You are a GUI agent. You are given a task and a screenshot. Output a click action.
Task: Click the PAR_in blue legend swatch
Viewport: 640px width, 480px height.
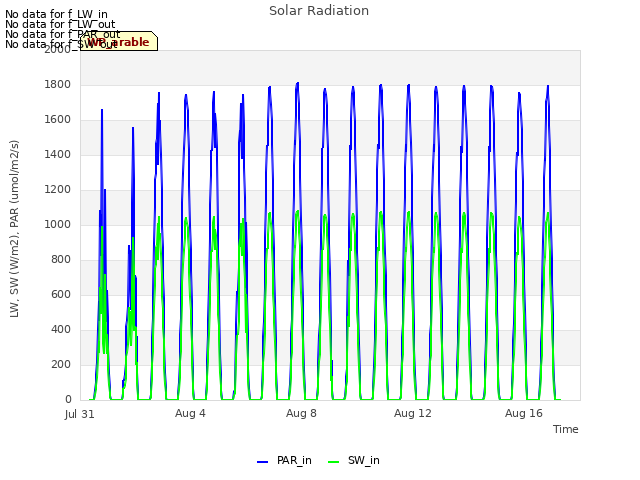click(262, 462)
